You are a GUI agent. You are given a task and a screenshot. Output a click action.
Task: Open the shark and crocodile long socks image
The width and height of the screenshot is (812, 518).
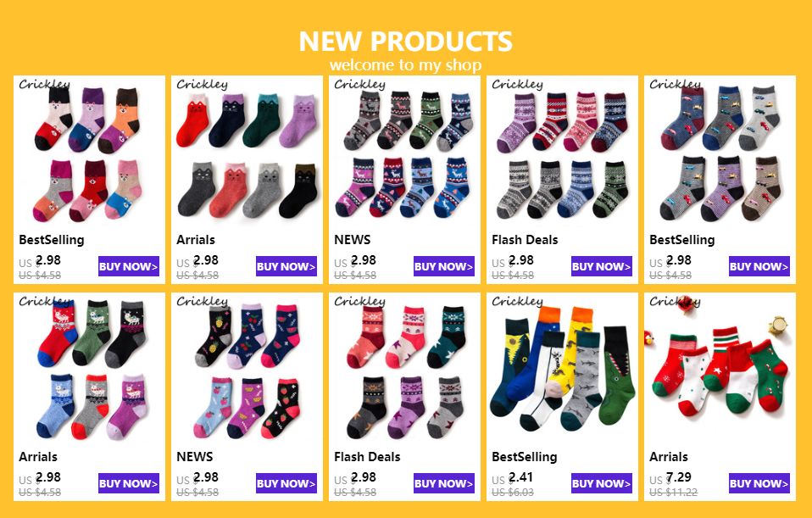(x=563, y=369)
